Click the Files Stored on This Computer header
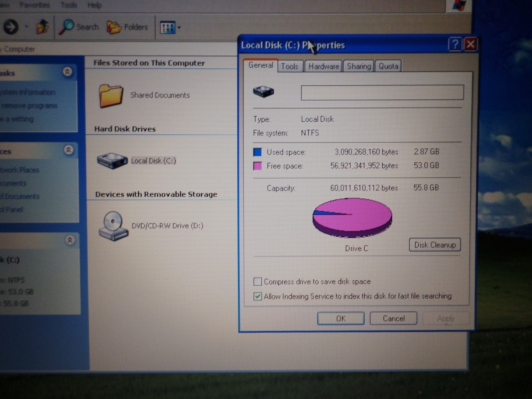The image size is (532, 399). point(149,63)
